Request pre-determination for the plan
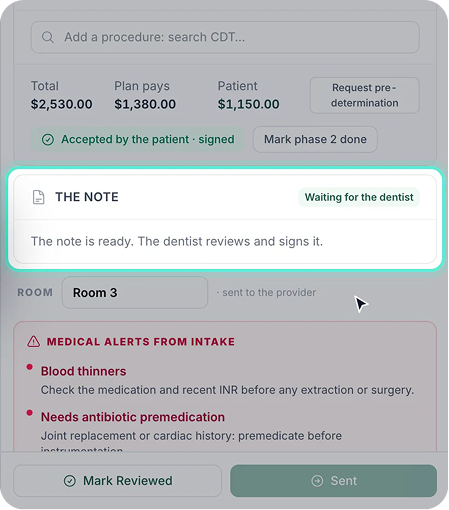The height and width of the screenshot is (510, 449). [x=365, y=95]
